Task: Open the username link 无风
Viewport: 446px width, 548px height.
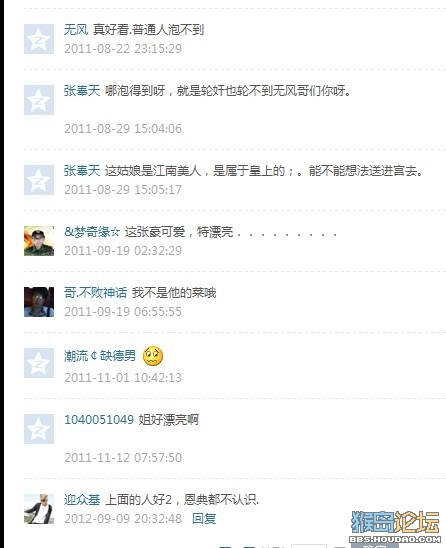Action: [x=76, y=30]
